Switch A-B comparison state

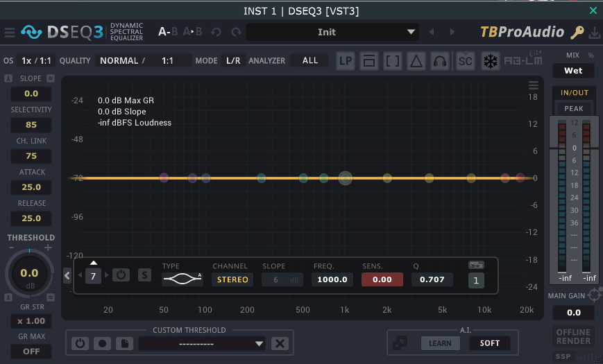[168, 31]
